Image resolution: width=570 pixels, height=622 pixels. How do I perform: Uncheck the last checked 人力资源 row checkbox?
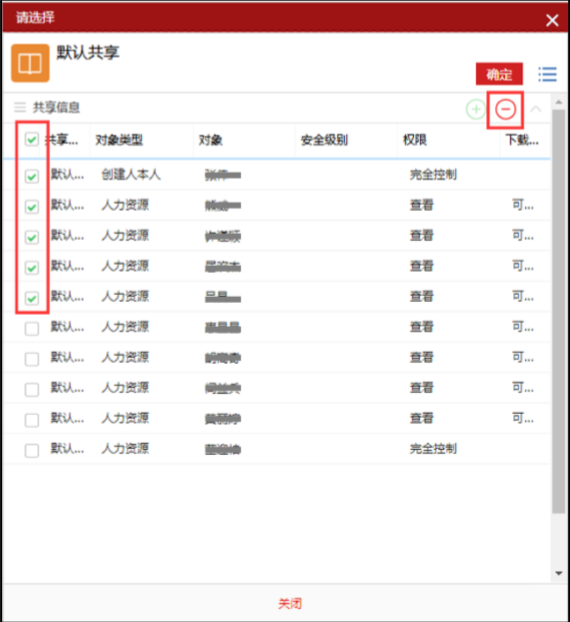(x=32, y=298)
